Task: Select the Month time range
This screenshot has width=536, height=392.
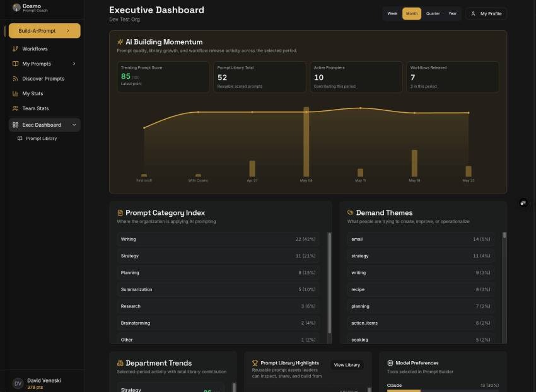Action: (x=412, y=14)
